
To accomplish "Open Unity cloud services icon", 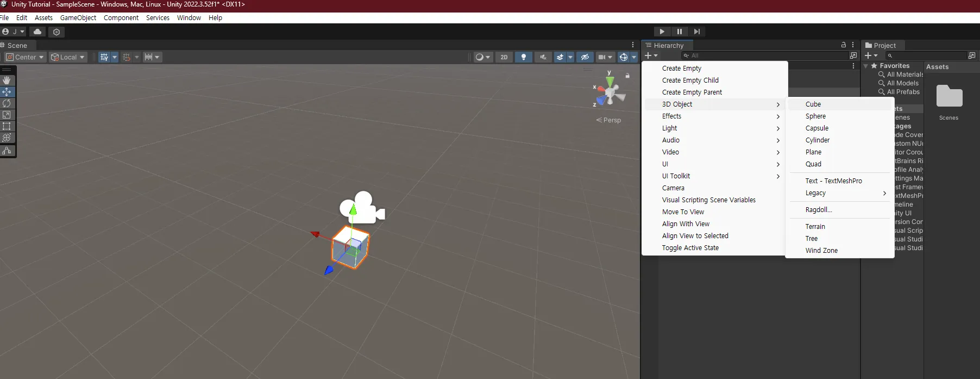I will pyautogui.click(x=37, y=32).
